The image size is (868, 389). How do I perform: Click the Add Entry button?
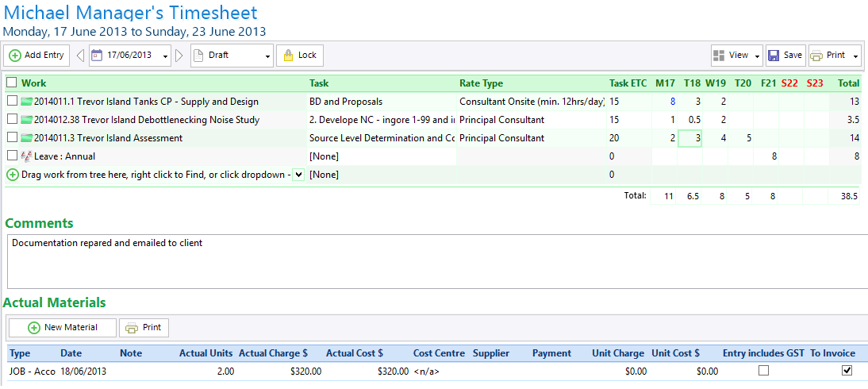(36, 56)
